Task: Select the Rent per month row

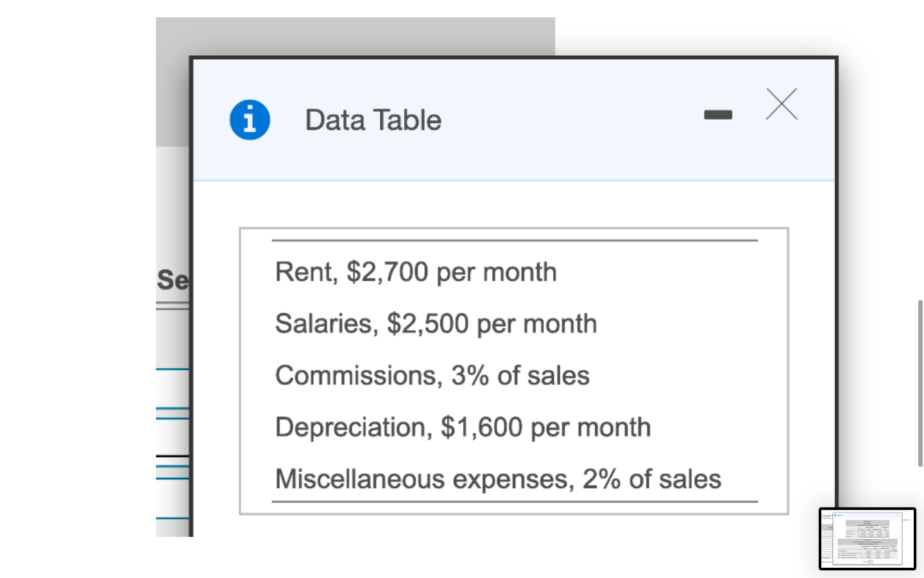Action: 415,272
